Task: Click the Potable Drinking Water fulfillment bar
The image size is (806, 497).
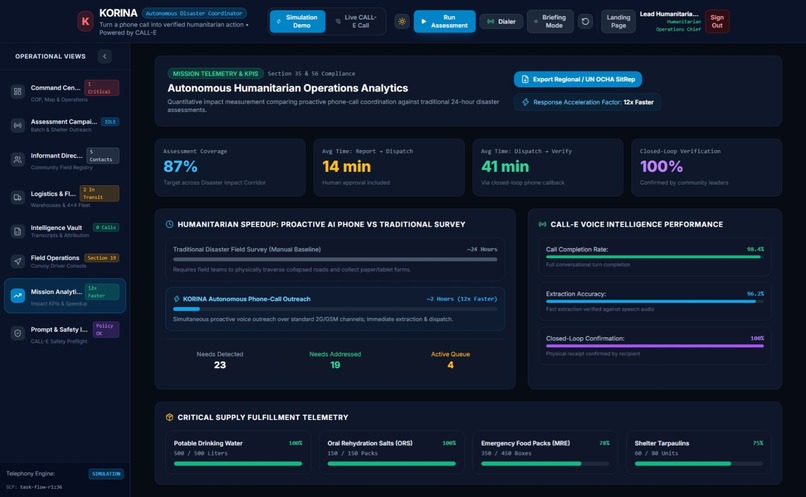Action: pos(238,464)
